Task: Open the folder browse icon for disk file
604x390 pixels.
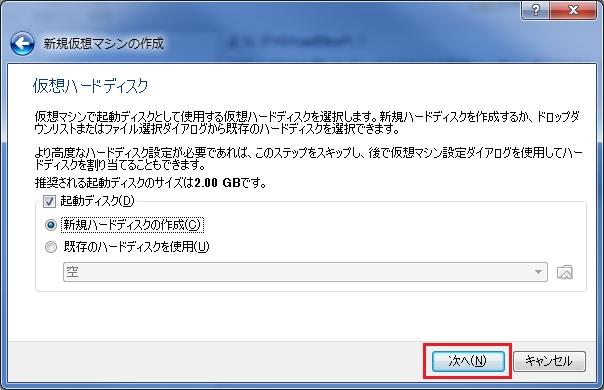Action: [565, 272]
